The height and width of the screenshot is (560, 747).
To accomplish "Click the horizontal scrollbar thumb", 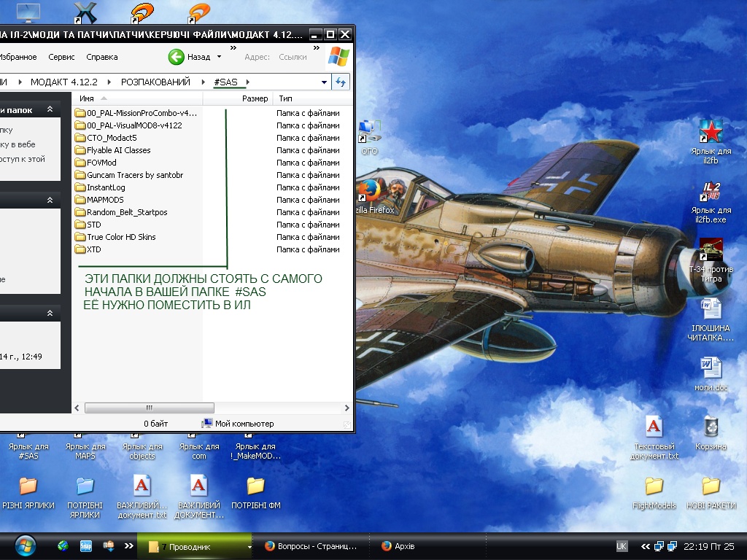I will pos(149,408).
